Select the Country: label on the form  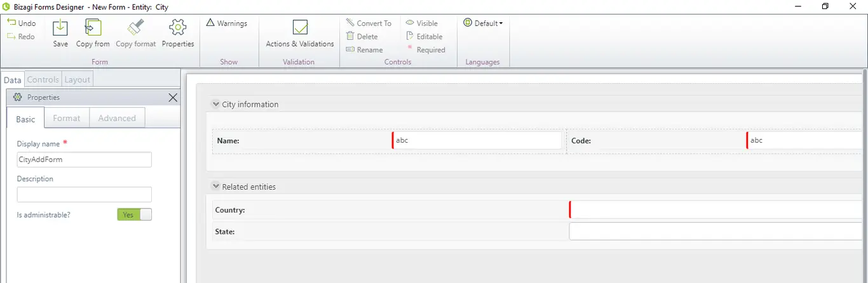[x=230, y=210]
